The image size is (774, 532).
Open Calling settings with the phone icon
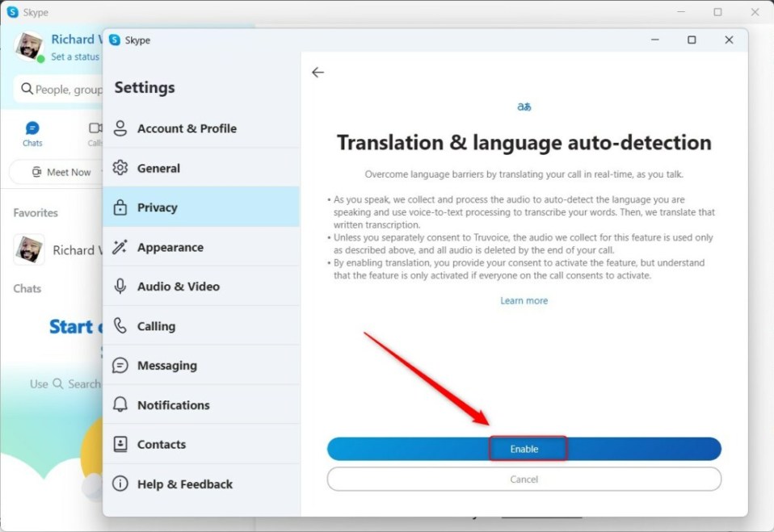click(x=121, y=326)
